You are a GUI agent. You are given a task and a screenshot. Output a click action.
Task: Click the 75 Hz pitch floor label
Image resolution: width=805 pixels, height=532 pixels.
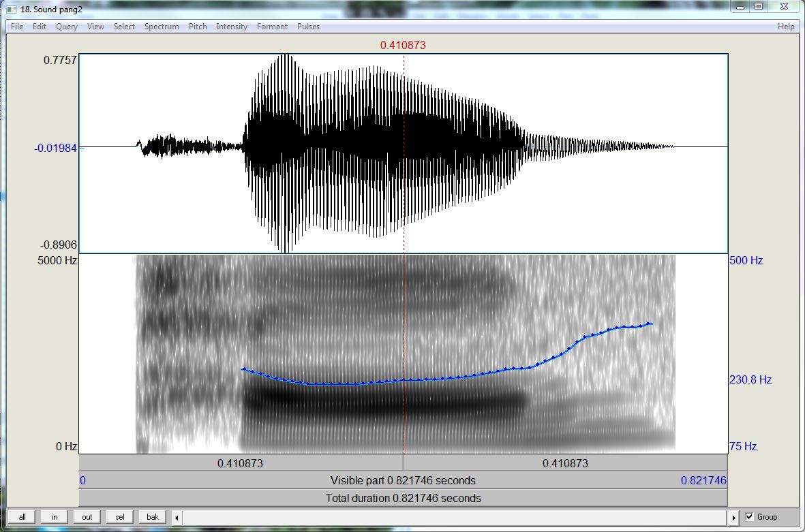[x=743, y=446]
